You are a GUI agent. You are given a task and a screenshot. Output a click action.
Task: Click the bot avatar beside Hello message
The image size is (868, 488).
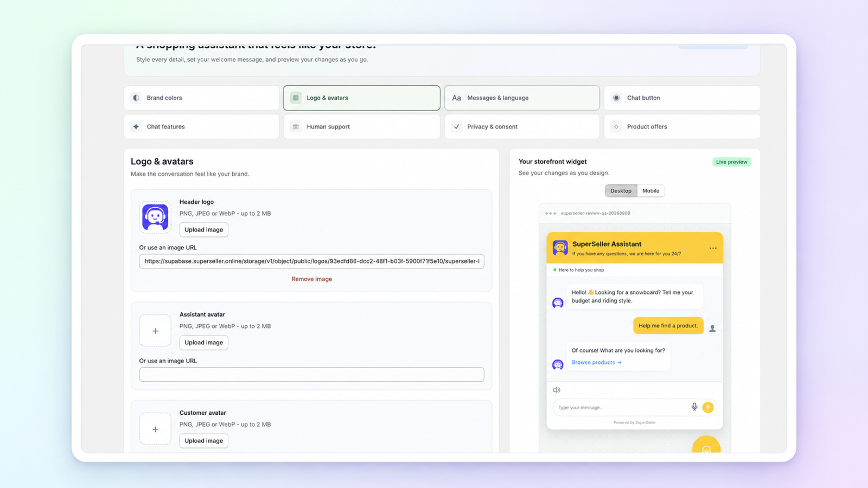point(558,303)
